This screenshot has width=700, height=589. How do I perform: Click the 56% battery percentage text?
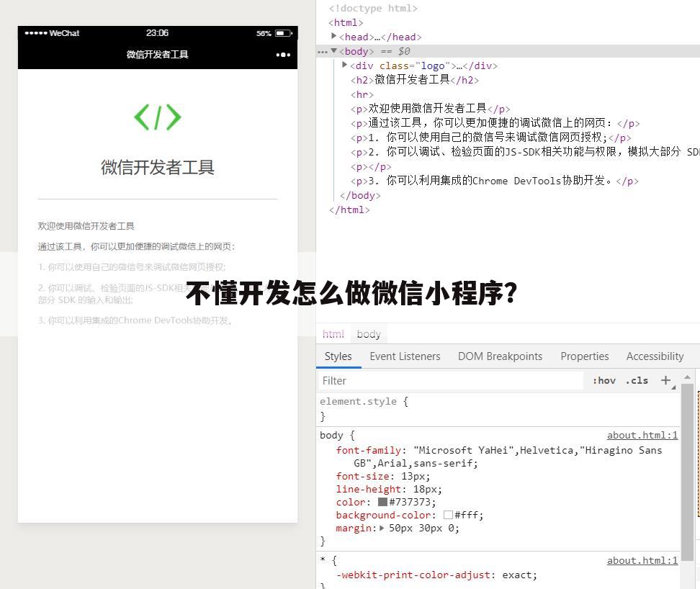click(264, 33)
